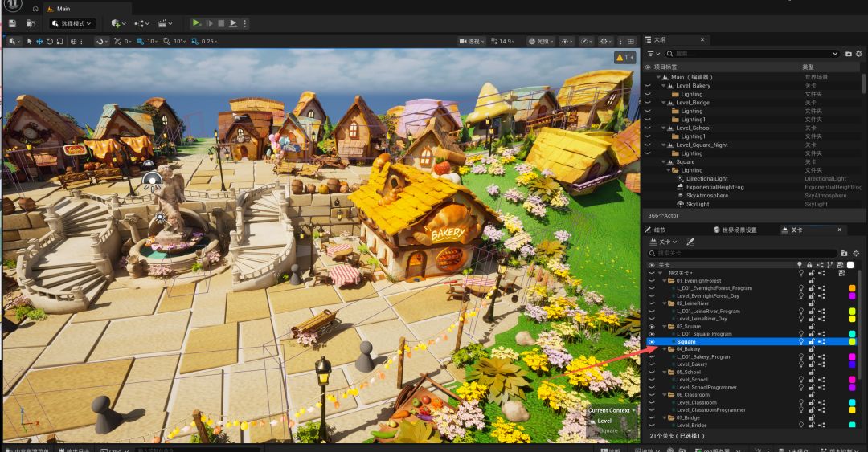The width and height of the screenshot is (868, 452).
Task: Activate the translate (move) gizmo tool
Action: pos(39,42)
